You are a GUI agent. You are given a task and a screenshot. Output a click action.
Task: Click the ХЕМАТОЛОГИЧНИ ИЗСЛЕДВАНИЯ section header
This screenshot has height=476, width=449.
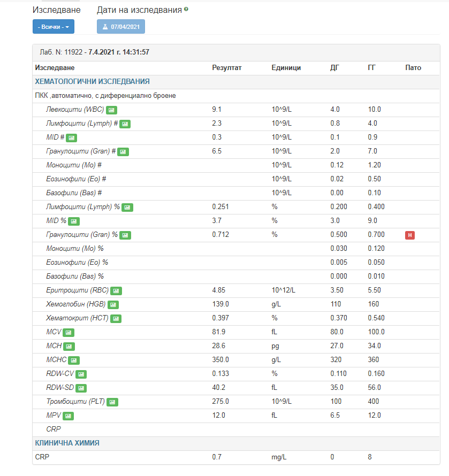coord(92,82)
